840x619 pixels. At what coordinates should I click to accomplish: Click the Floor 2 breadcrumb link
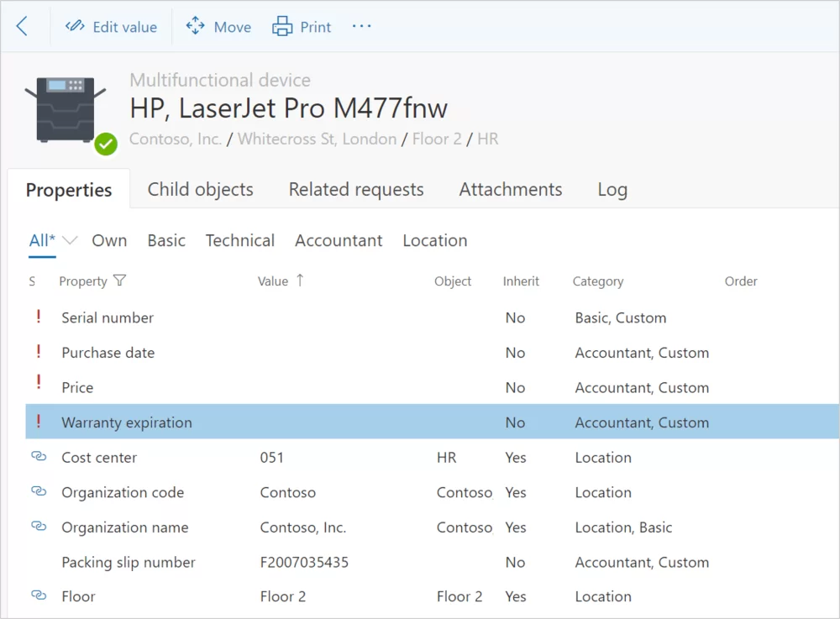tap(437, 139)
